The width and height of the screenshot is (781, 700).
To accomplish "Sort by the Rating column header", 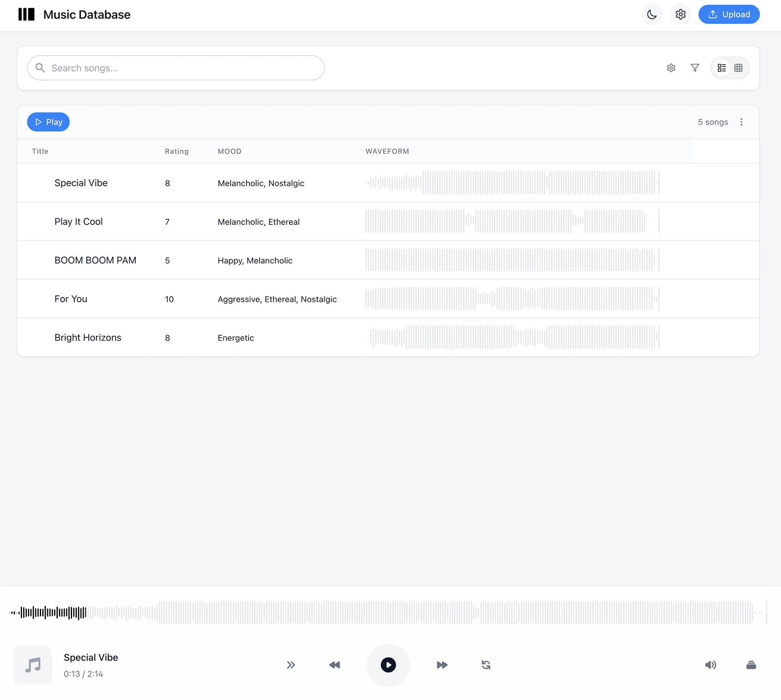I will click(x=177, y=151).
